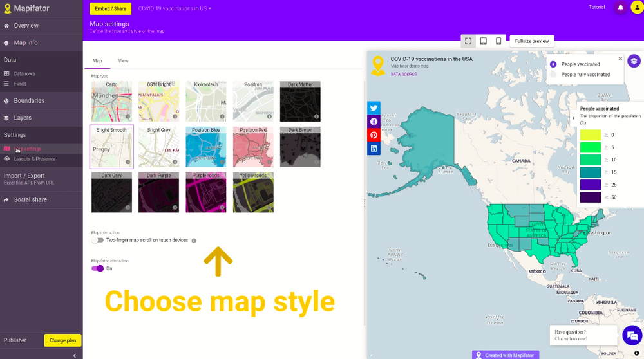The height and width of the screenshot is (359, 644).
Task: Click the map pin icon beside title
Action: click(378, 66)
